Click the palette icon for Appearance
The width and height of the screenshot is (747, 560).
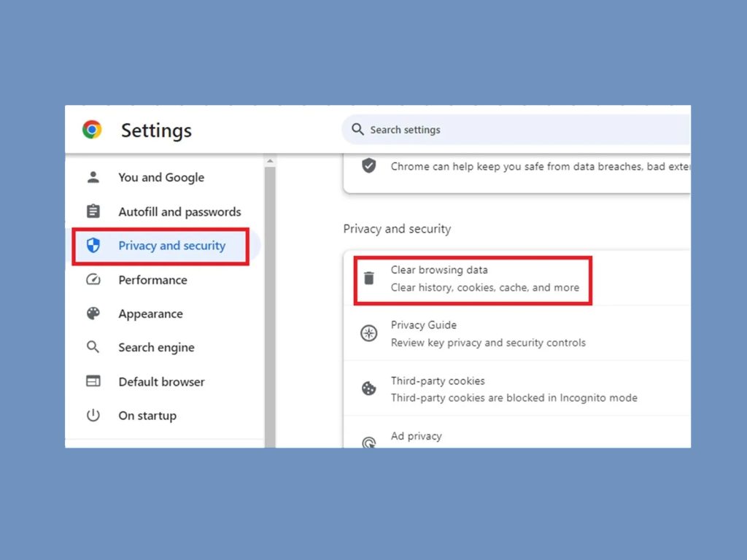tap(93, 314)
